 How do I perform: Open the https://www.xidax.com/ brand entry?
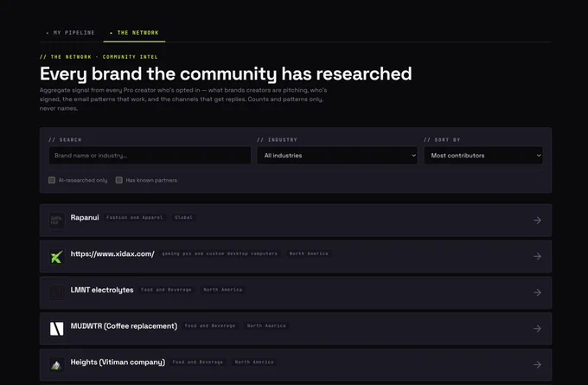pos(112,254)
